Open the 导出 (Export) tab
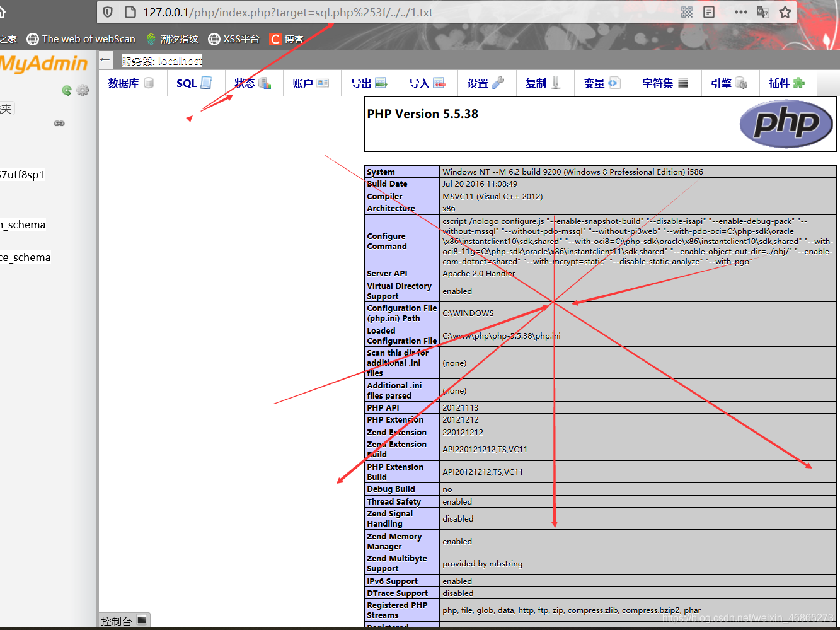Image resolution: width=840 pixels, height=630 pixels. click(369, 83)
